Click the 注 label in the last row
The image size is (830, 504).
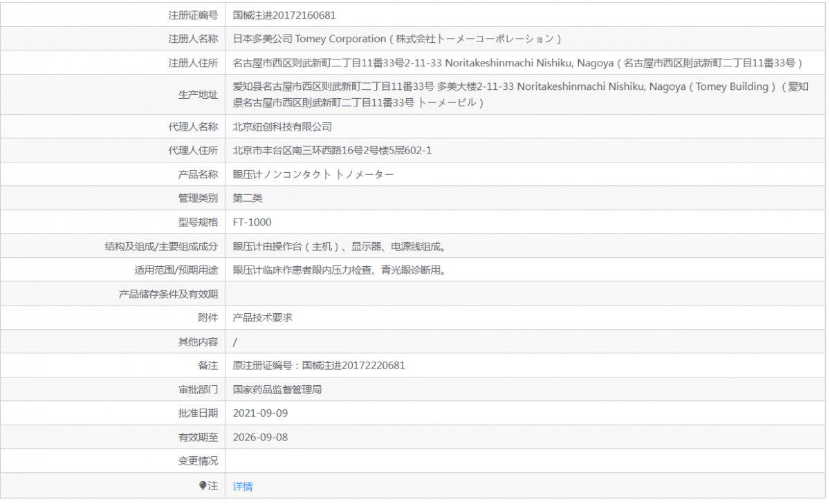213,486
